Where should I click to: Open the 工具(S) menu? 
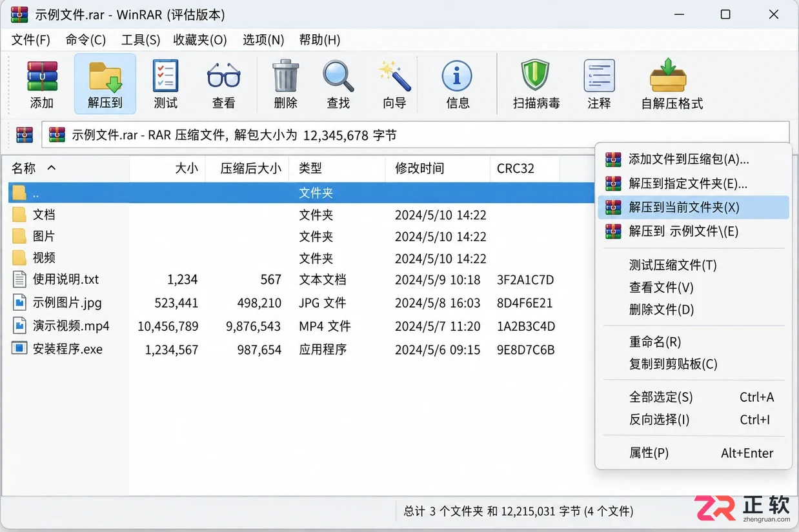[x=141, y=40]
